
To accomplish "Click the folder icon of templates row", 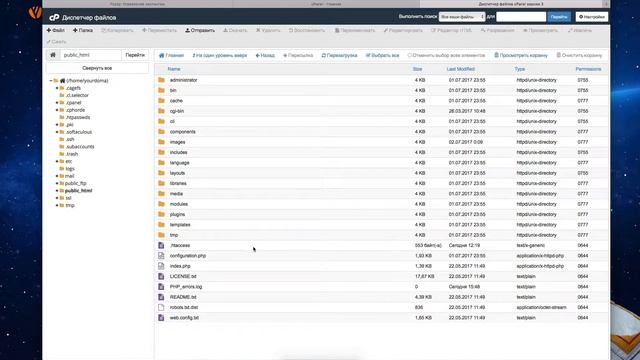I will 161,224.
